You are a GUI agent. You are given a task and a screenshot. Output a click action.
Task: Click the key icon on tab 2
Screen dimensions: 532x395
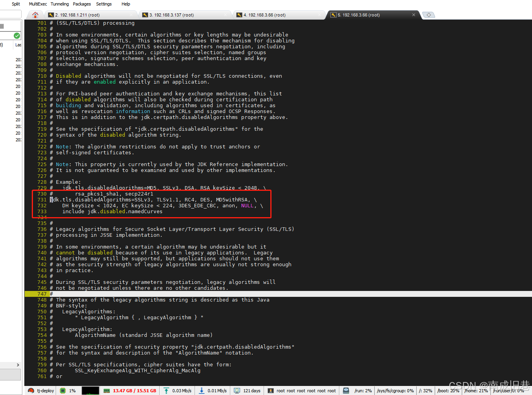pyautogui.click(x=51, y=15)
